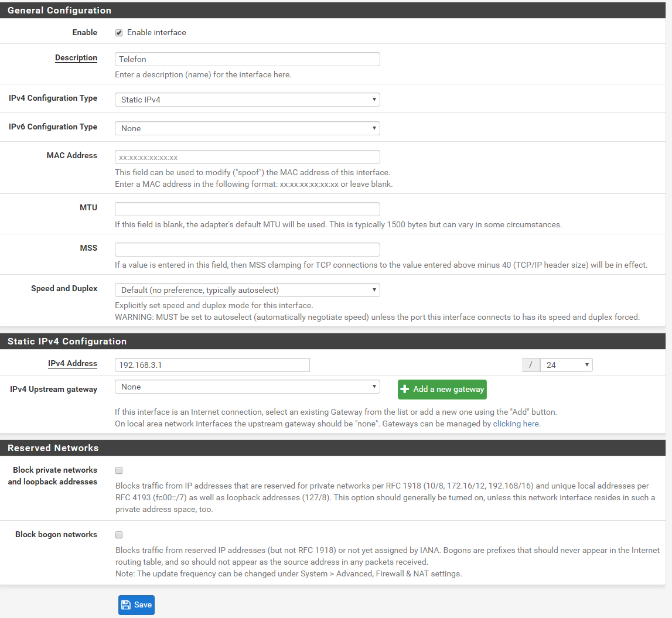Click the Block bogon networks label

pyautogui.click(x=56, y=534)
